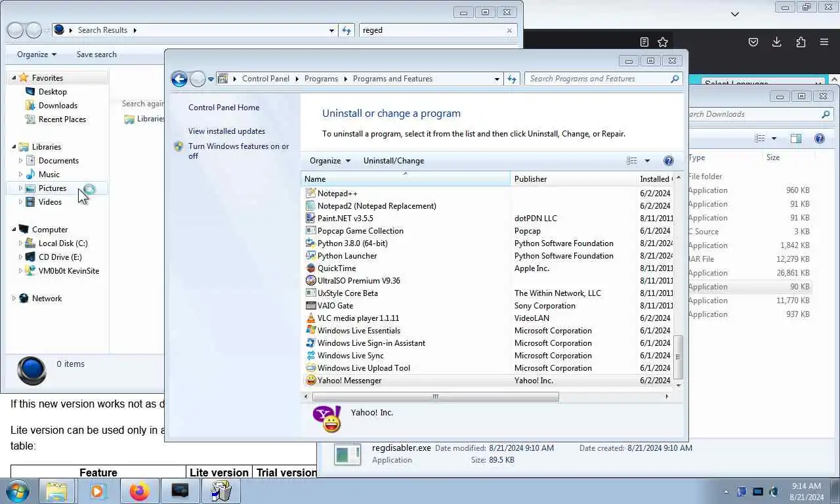This screenshot has height=504, width=840.
Task: Select Windows Live Sign-in Assistant entry
Action: coord(371,343)
